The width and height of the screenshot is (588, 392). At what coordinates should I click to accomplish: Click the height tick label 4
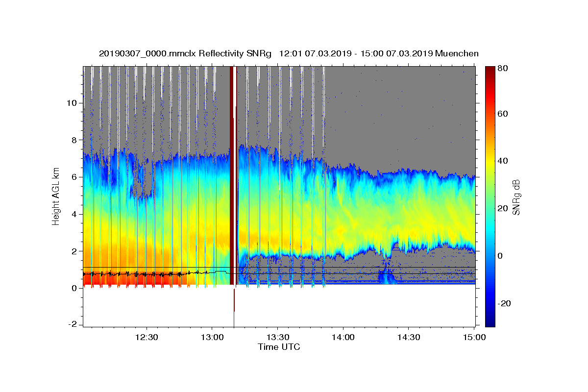75,214
